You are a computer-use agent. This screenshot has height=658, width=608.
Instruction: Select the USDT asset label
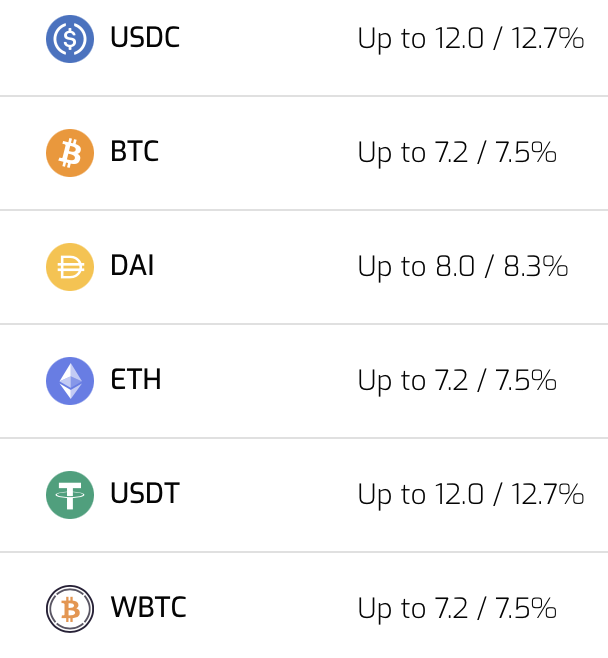pyautogui.click(x=145, y=493)
